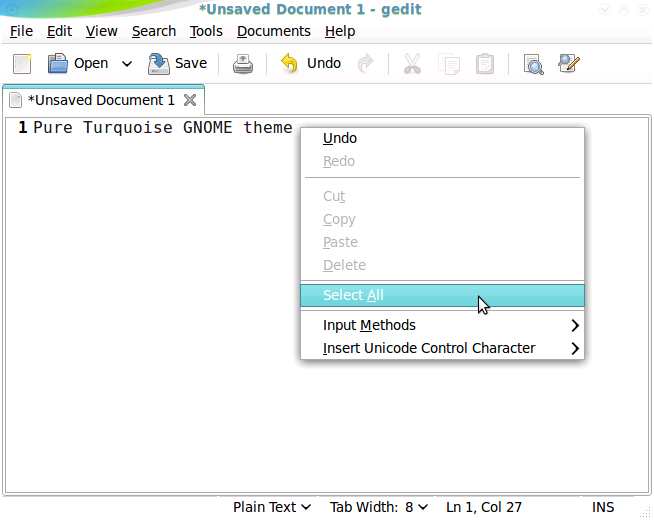Open the File menu
654x523 pixels.
(21, 31)
